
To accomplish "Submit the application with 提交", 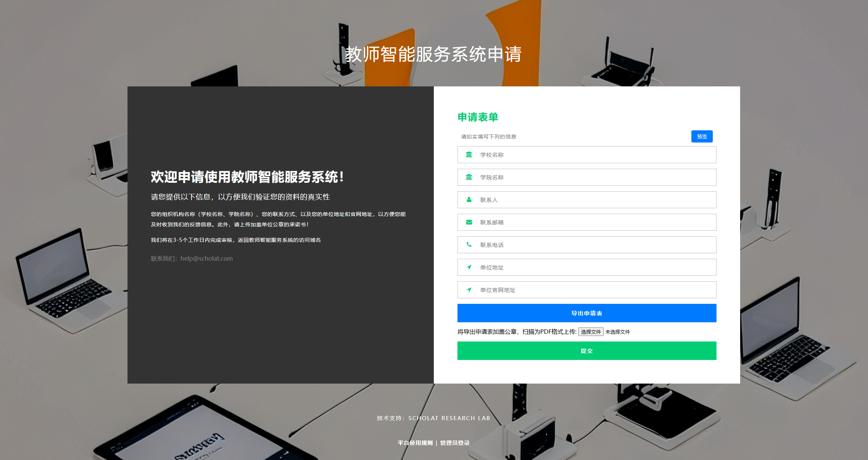I will [x=587, y=351].
